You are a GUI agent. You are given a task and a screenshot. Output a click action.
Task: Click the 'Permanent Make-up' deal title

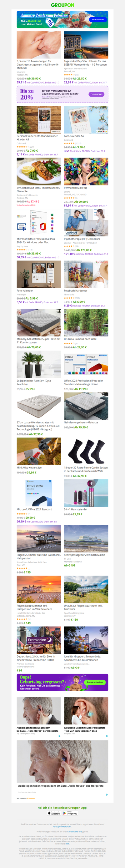(76, 188)
